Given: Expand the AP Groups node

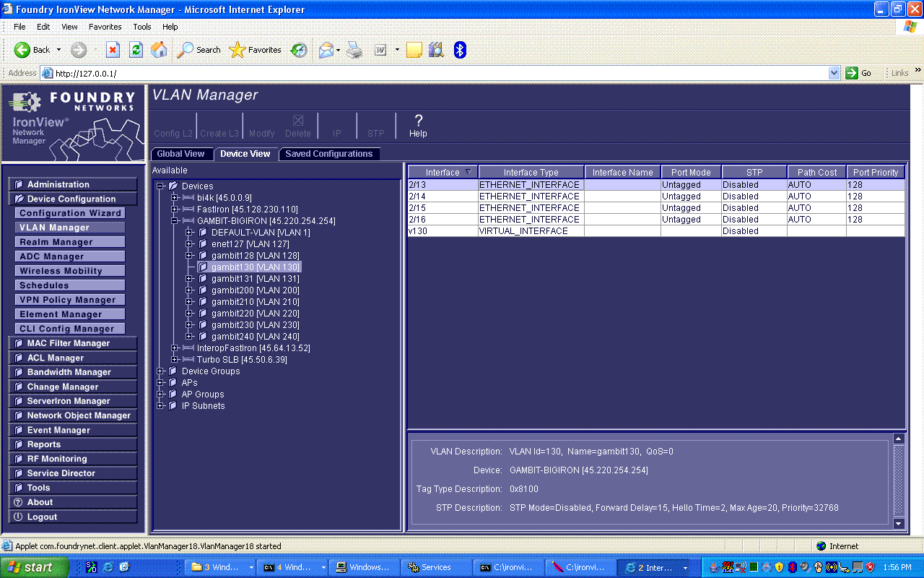Looking at the screenshot, I should pos(160,394).
